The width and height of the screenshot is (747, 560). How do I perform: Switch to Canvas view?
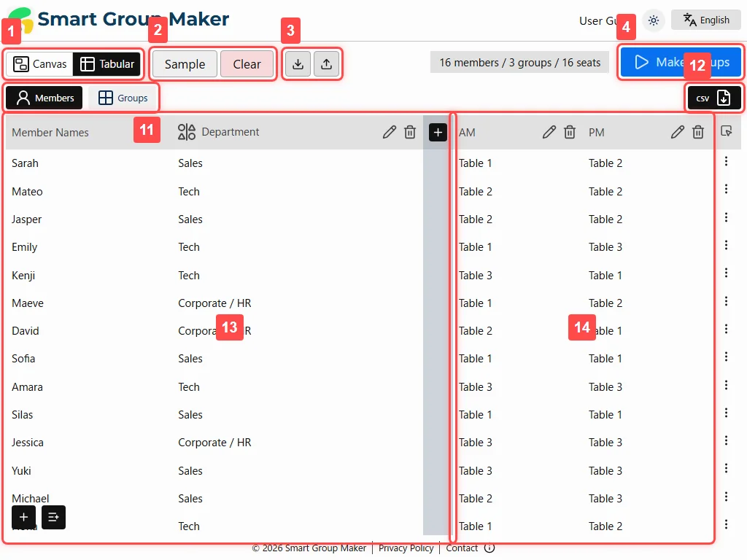(x=39, y=64)
